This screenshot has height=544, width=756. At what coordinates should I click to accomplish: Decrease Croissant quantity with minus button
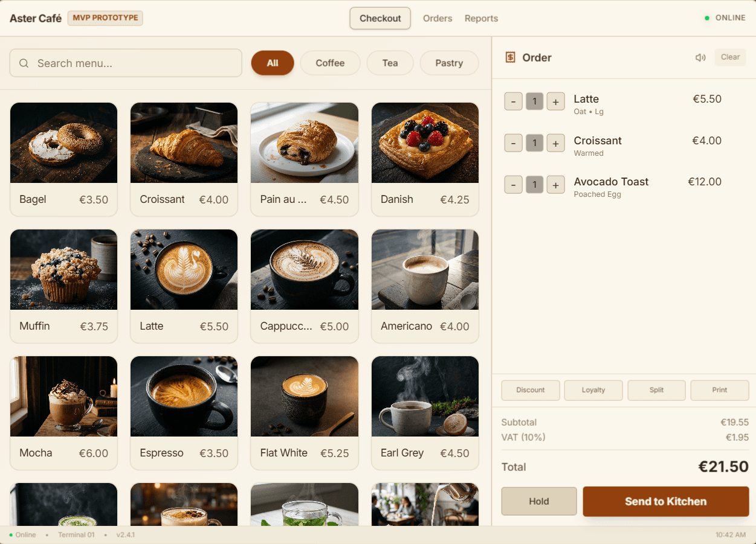pyautogui.click(x=513, y=143)
